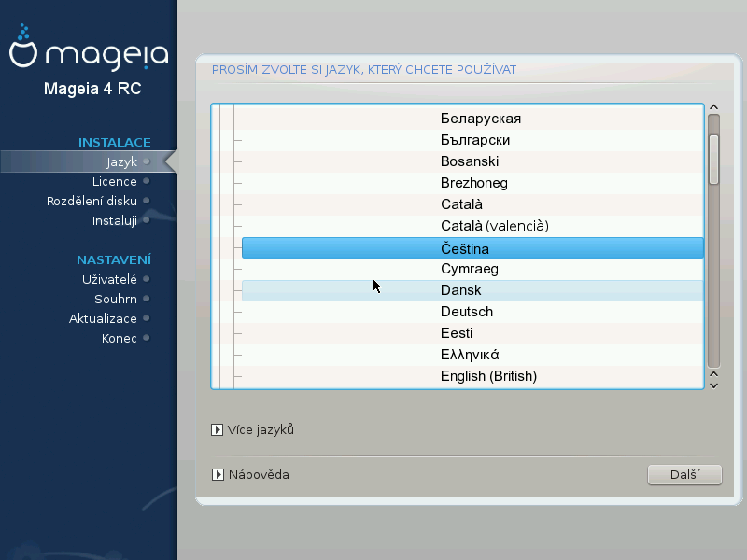Expand the Více jazyků section
This screenshot has width=747, height=560.
217,430
